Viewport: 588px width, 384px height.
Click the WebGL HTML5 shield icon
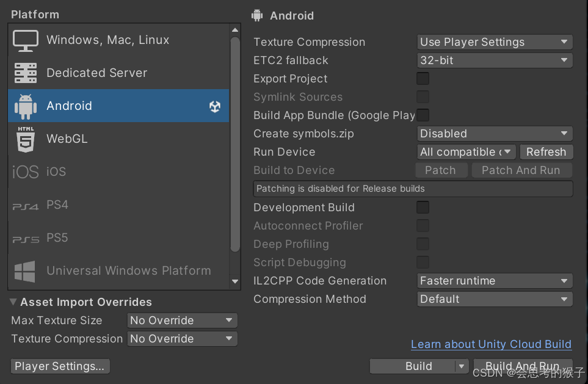pyautogui.click(x=26, y=139)
